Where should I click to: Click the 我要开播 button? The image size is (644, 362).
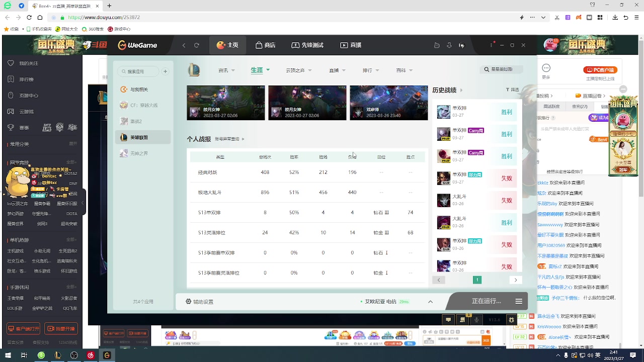click(x=61, y=329)
